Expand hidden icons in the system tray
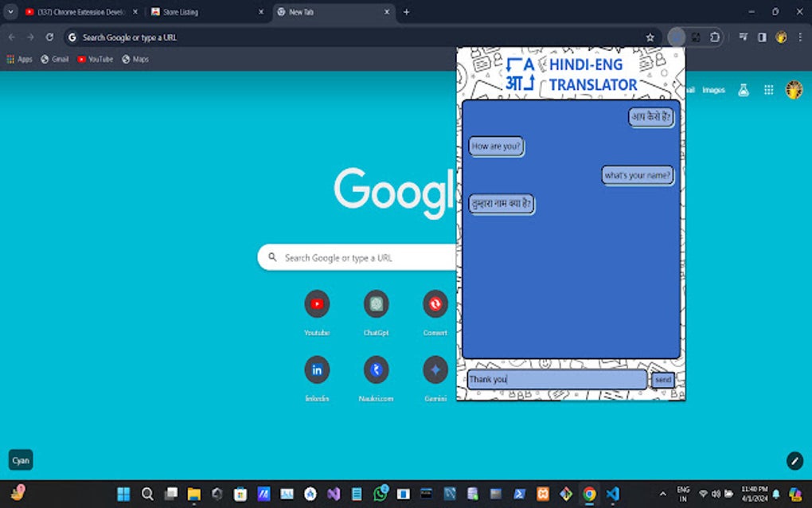This screenshot has height=508, width=812. 663,494
